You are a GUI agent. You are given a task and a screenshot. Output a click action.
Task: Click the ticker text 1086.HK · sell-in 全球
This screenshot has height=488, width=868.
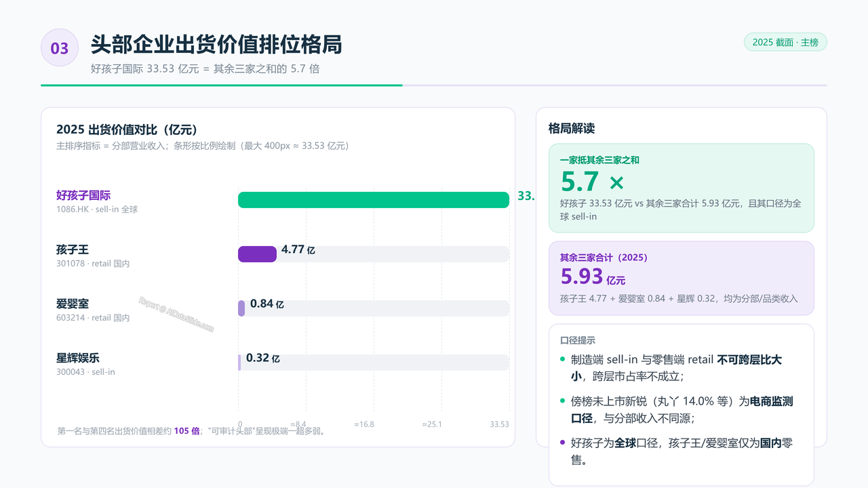pyautogui.click(x=97, y=209)
